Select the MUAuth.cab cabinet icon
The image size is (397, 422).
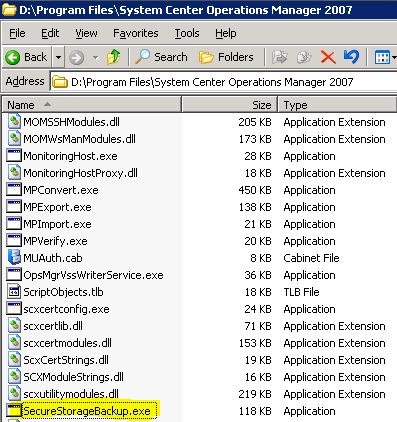[x=14, y=258]
